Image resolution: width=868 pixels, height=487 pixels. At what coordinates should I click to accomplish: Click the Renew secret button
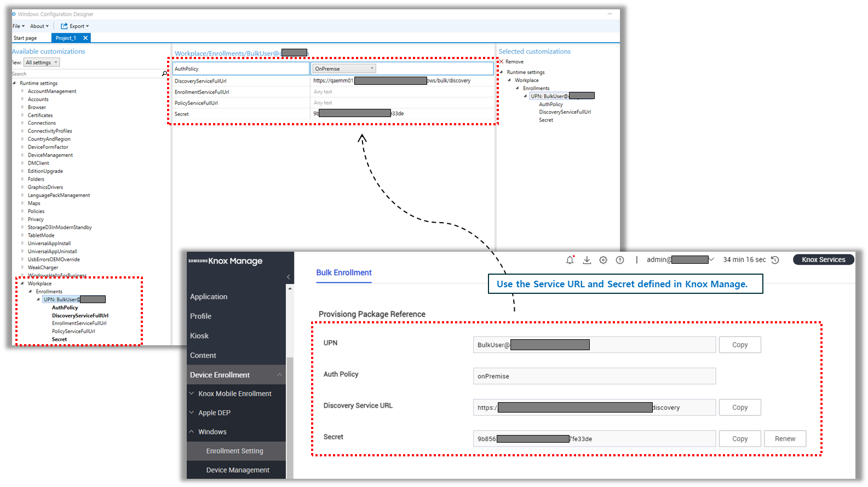point(785,439)
